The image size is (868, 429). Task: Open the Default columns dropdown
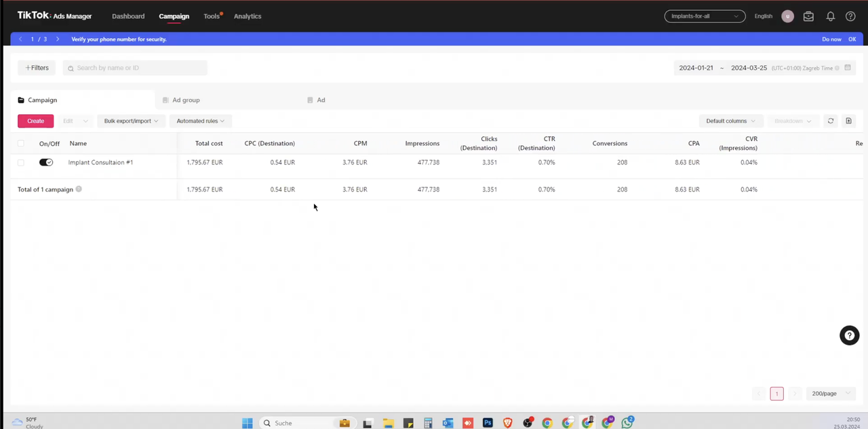coord(730,121)
